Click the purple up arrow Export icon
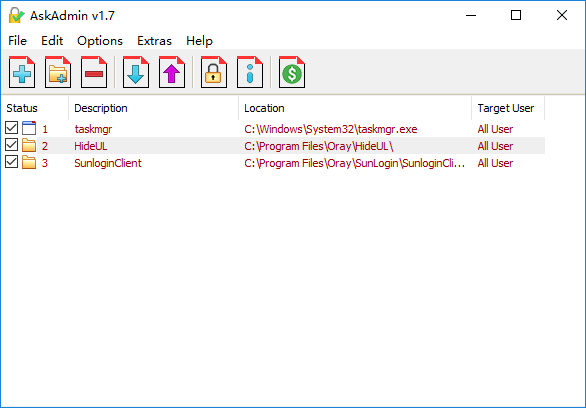Screen dimensions: 586x408 (x=172, y=72)
